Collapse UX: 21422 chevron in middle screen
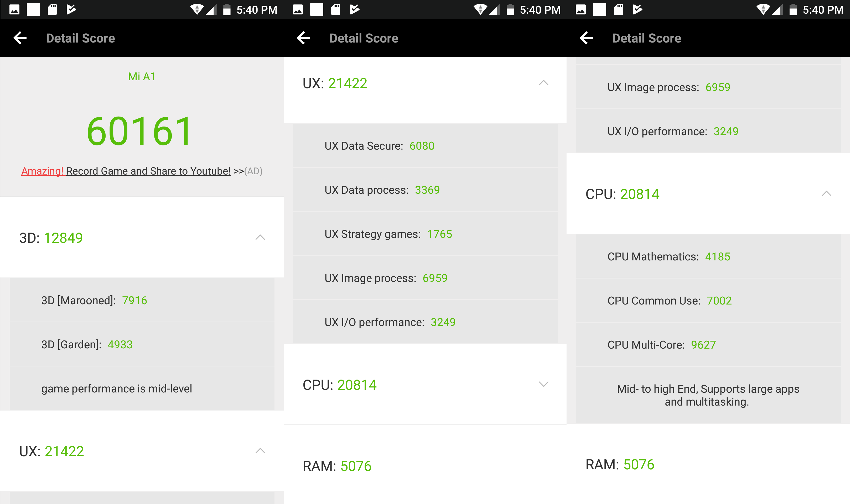The height and width of the screenshot is (504, 851). pyautogui.click(x=543, y=83)
